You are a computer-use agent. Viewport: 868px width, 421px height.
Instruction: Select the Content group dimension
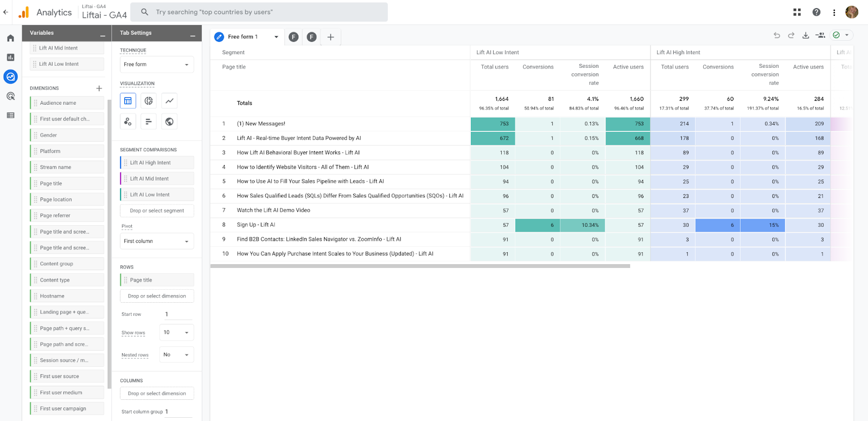67,264
